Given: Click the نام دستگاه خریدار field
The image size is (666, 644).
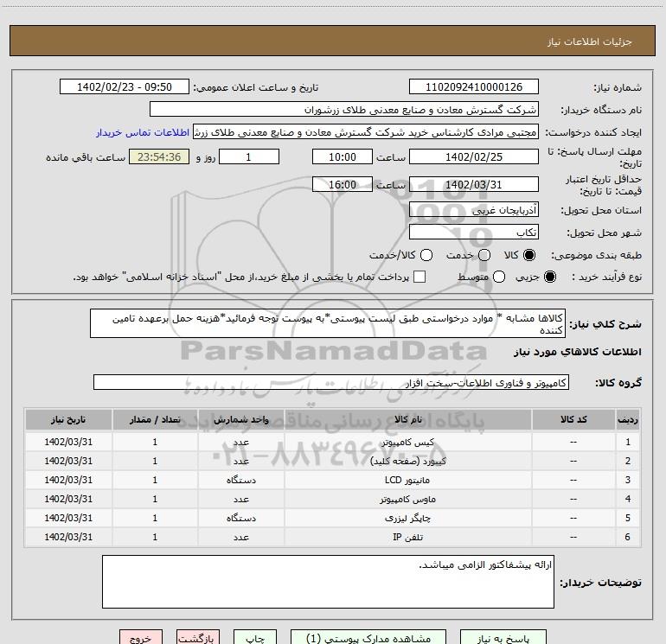Looking at the screenshot, I should [x=344, y=110].
